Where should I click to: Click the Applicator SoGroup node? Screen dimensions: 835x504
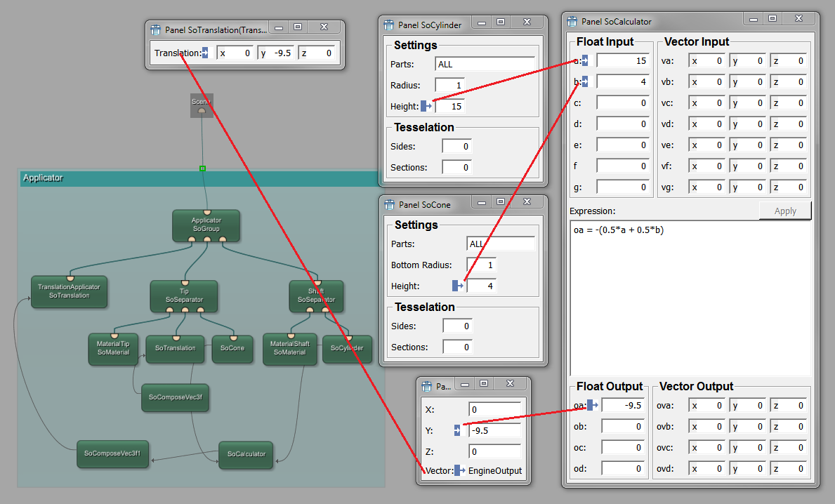(x=206, y=225)
